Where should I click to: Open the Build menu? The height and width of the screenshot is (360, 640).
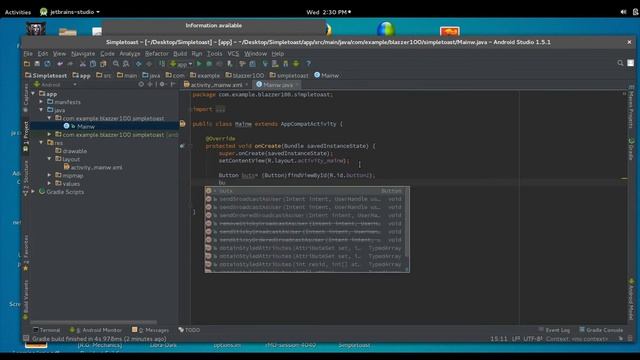pos(180,53)
